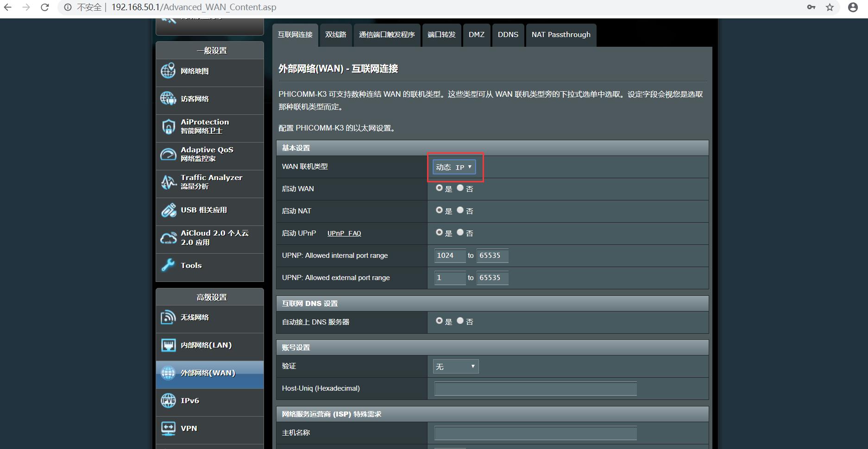Open the Tools wrench section
Screen dimensions: 868x449
tap(191, 265)
